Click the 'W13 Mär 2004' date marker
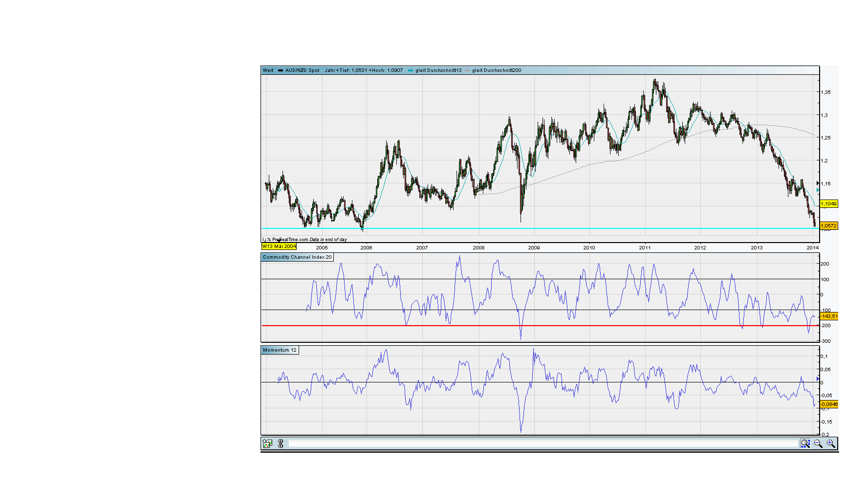 click(x=279, y=246)
